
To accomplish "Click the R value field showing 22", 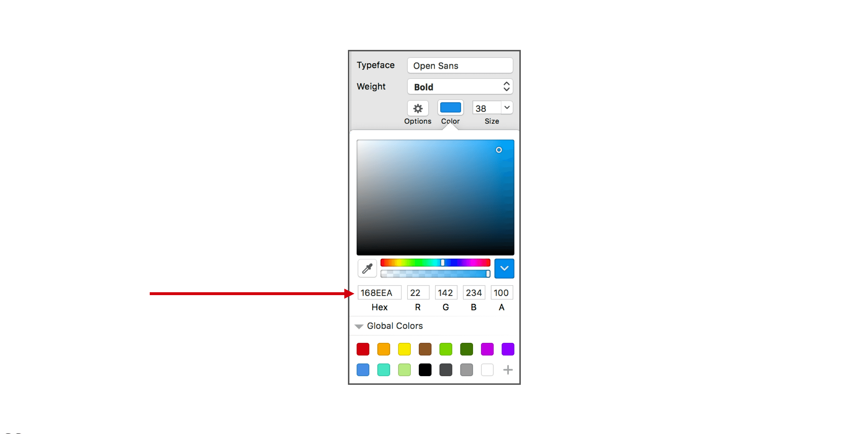I will click(x=418, y=293).
